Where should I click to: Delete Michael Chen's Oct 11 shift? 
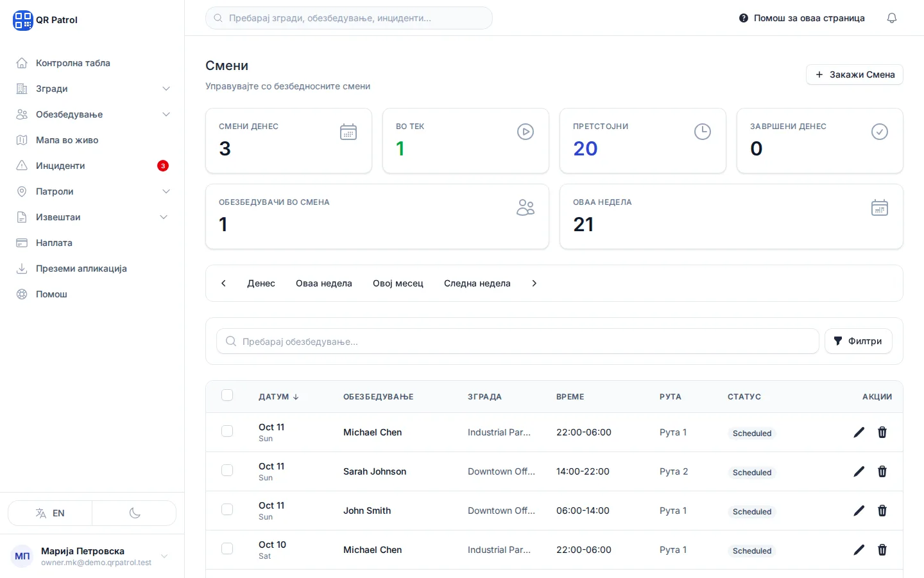click(882, 432)
